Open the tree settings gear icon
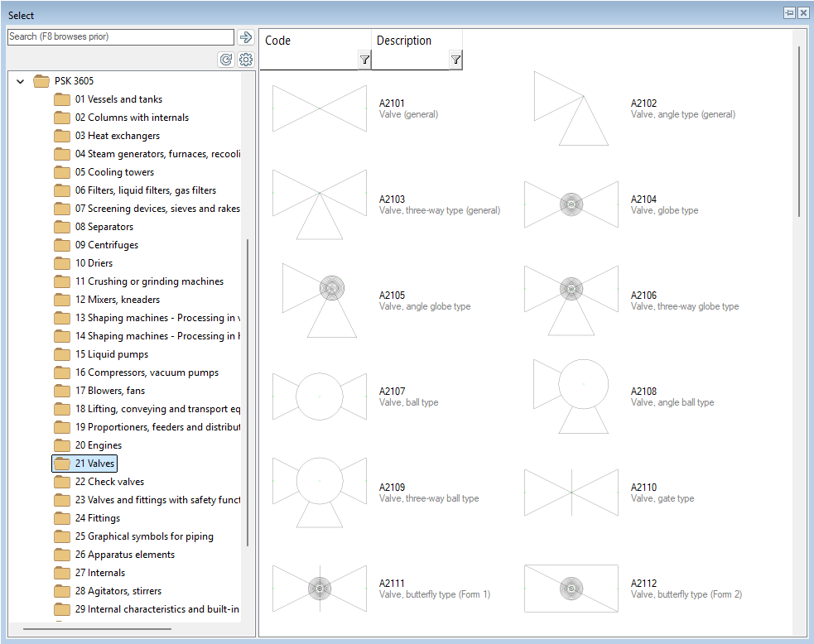This screenshot has height=644, width=814. pos(245,60)
